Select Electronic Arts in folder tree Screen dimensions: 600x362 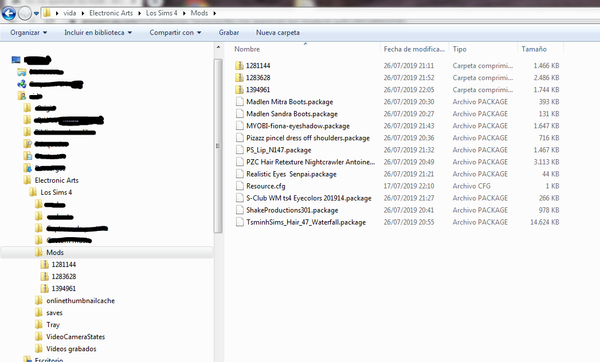[x=57, y=180]
